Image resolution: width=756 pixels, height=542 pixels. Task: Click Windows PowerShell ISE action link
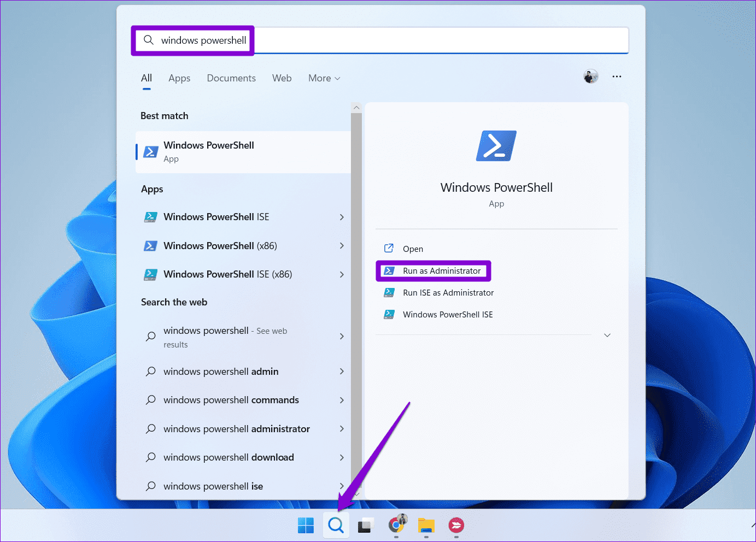448,315
